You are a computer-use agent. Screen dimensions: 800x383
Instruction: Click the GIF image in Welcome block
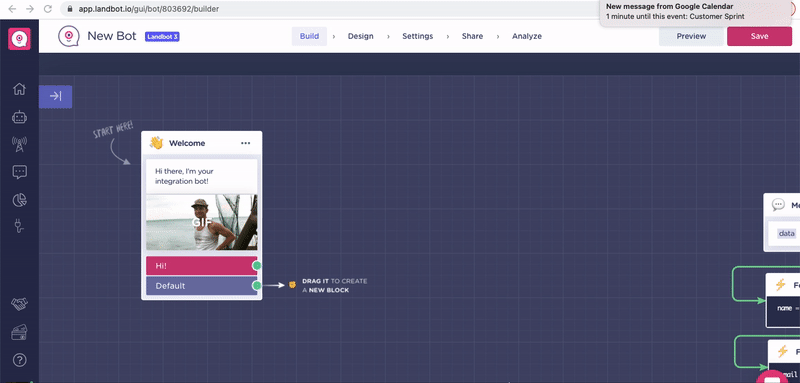(202, 222)
